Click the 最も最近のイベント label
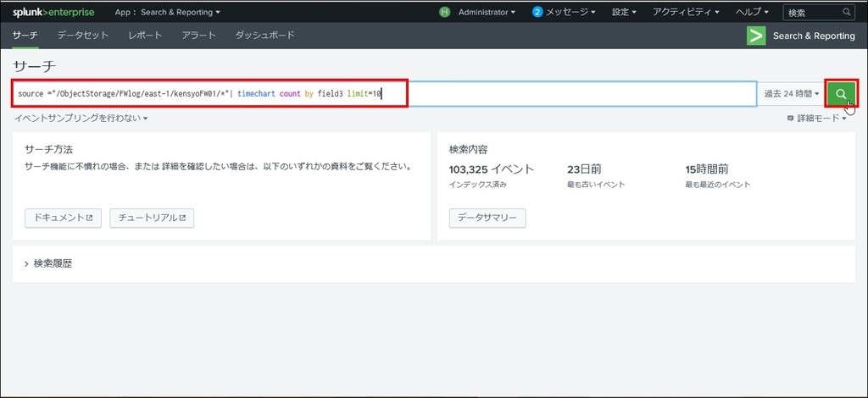The image size is (868, 398). 718,185
